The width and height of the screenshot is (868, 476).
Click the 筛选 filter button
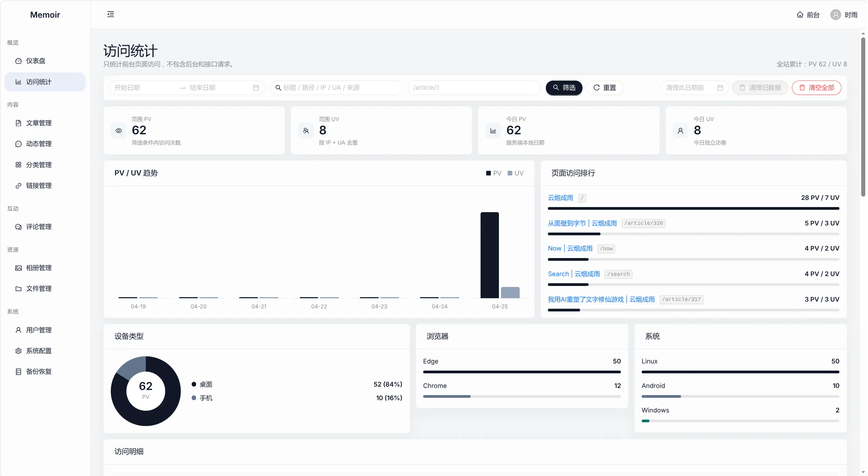(564, 88)
